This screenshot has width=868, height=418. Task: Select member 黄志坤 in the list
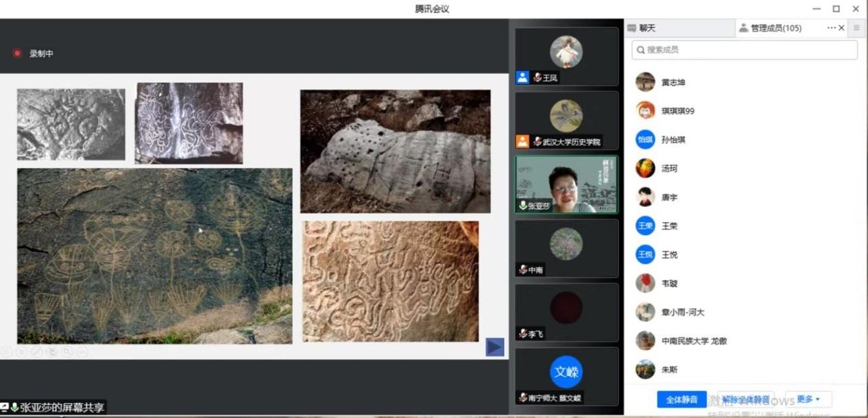[x=673, y=82]
